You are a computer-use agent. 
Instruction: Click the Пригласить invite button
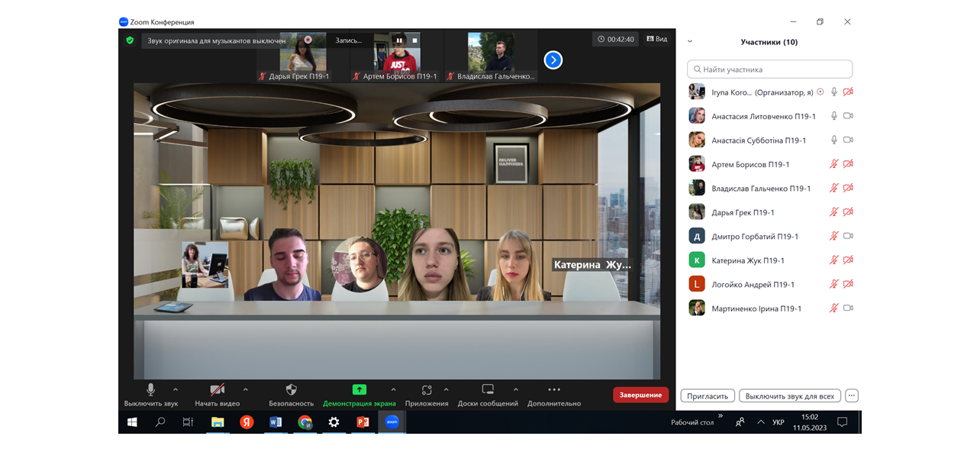(x=708, y=396)
